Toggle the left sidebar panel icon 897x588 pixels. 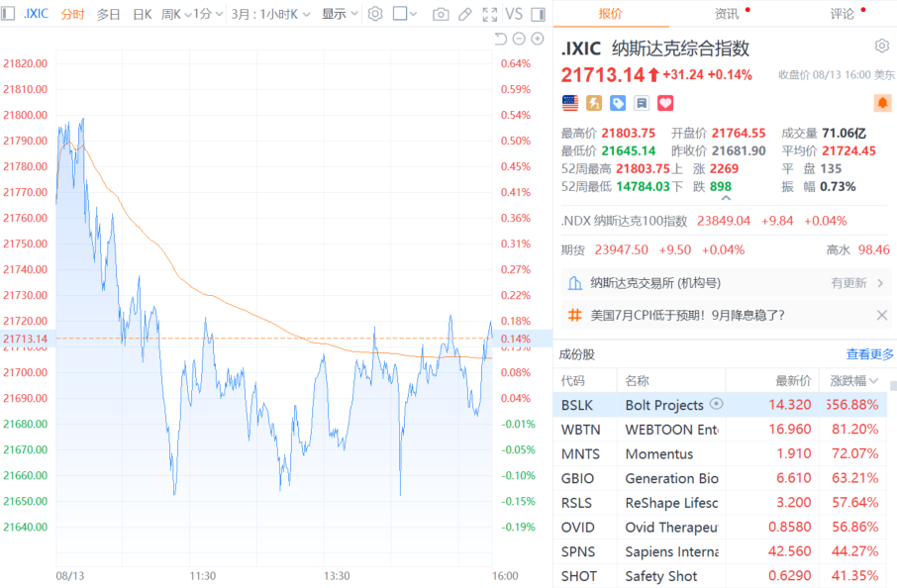[8, 13]
